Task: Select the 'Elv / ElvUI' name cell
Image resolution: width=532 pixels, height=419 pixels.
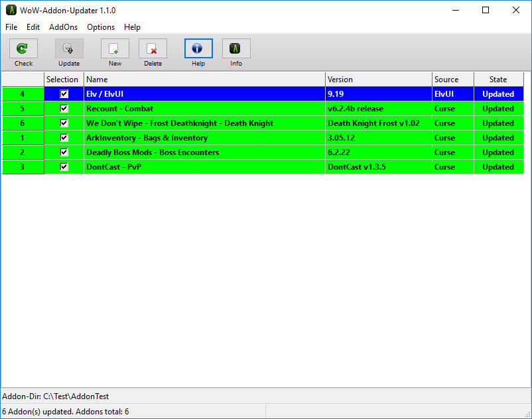Action: pos(204,94)
